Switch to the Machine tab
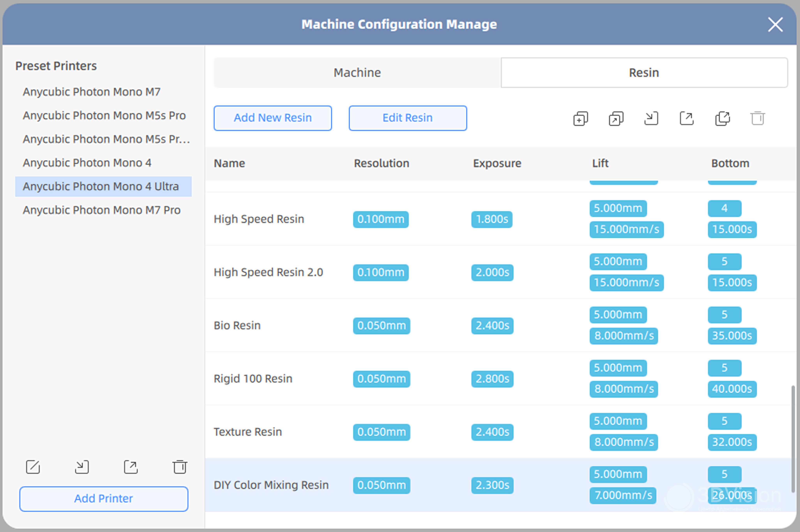 point(357,73)
